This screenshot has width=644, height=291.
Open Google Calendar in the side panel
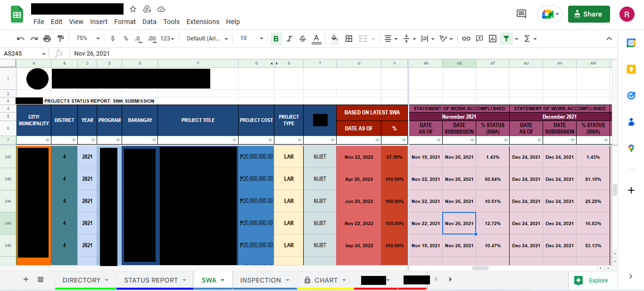631,43
